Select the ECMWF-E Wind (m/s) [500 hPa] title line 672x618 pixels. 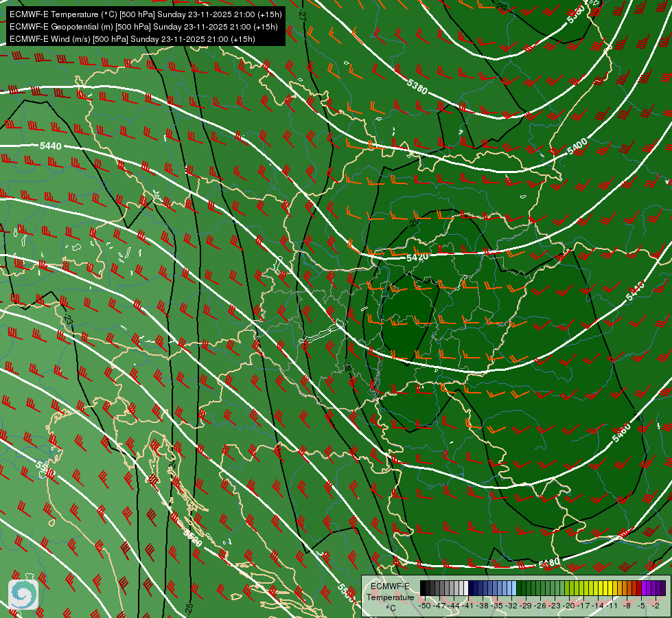point(132,39)
